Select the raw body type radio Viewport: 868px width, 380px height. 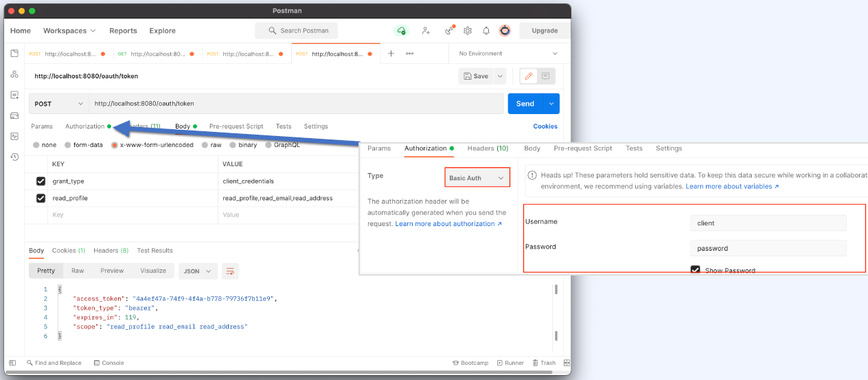[205, 145]
